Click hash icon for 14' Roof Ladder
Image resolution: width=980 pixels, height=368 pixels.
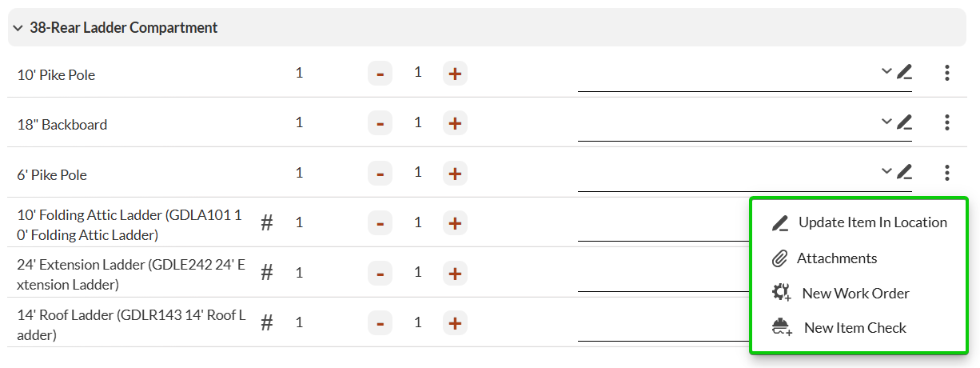267,323
